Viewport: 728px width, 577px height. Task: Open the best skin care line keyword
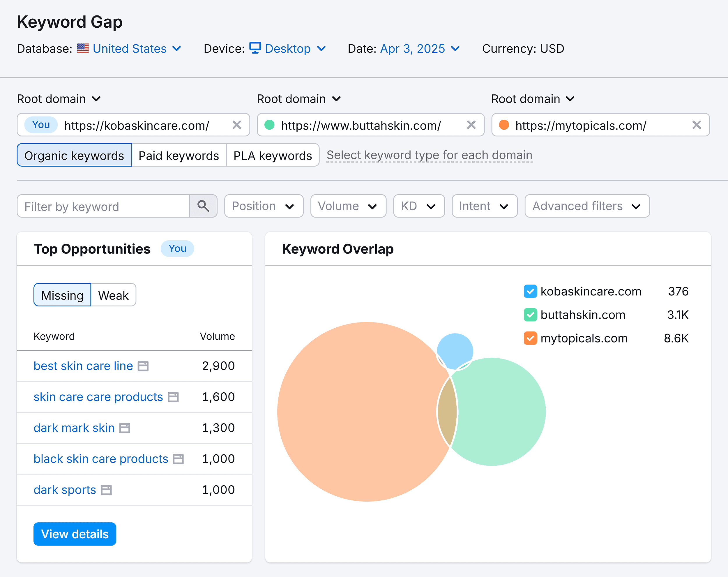(83, 366)
